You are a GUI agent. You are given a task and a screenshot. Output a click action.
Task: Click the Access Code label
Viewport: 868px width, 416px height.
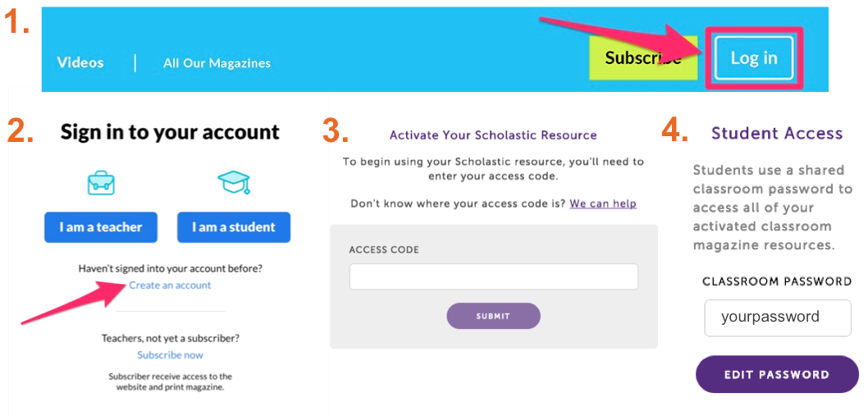[384, 249]
